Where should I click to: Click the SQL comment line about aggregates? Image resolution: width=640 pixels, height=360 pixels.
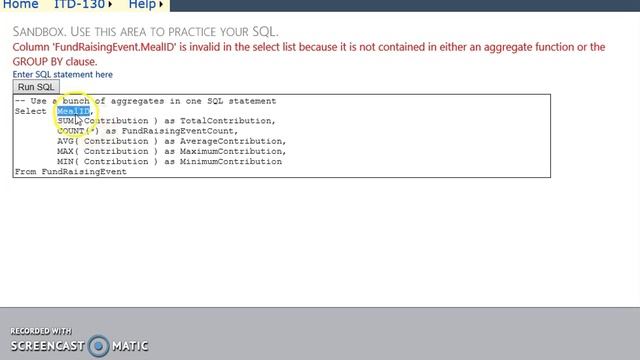click(x=146, y=101)
